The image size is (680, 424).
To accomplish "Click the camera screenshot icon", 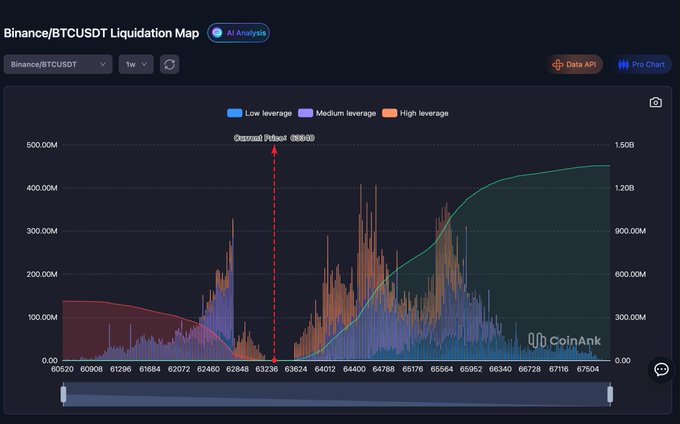I will pyautogui.click(x=656, y=102).
